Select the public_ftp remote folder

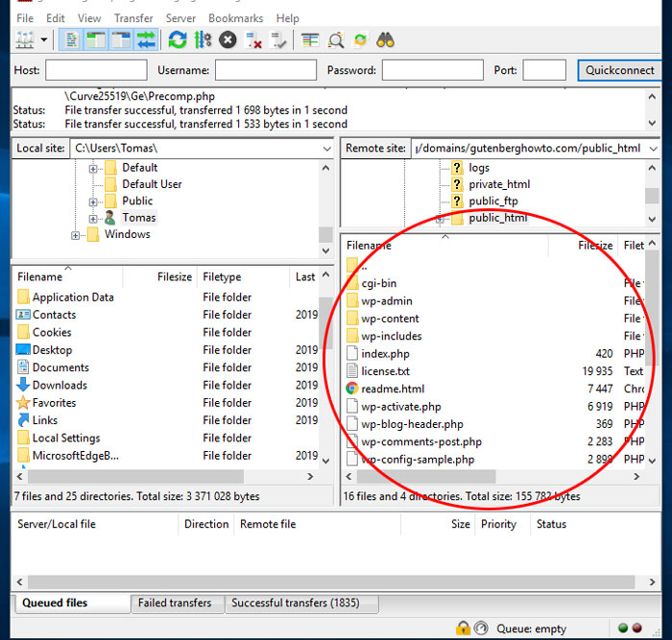[493, 201]
